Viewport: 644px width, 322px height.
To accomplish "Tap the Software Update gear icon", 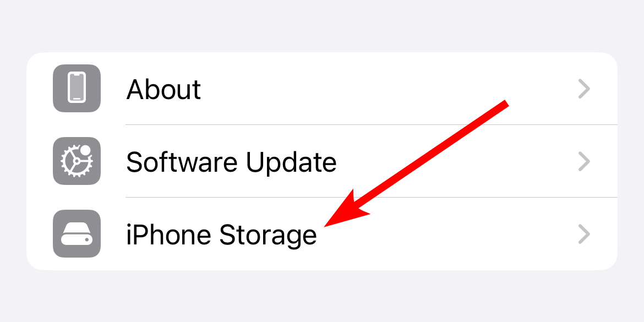I will point(77,161).
